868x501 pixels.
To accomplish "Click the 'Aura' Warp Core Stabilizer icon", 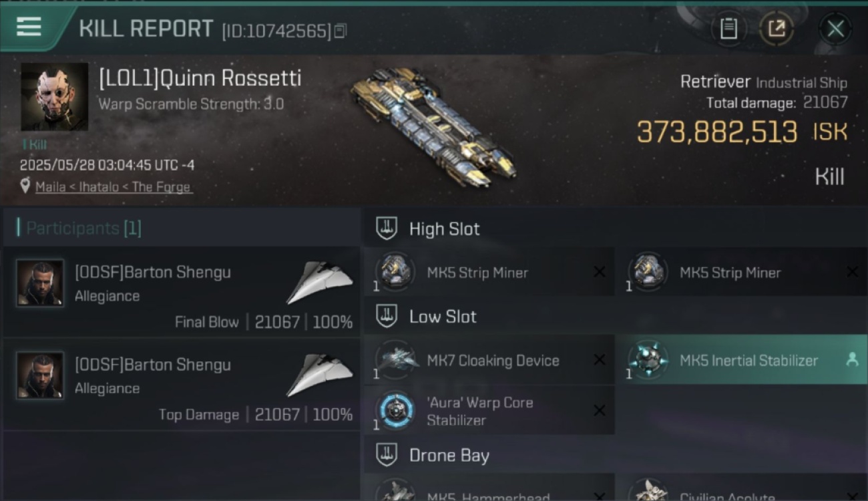I will point(395,411).
